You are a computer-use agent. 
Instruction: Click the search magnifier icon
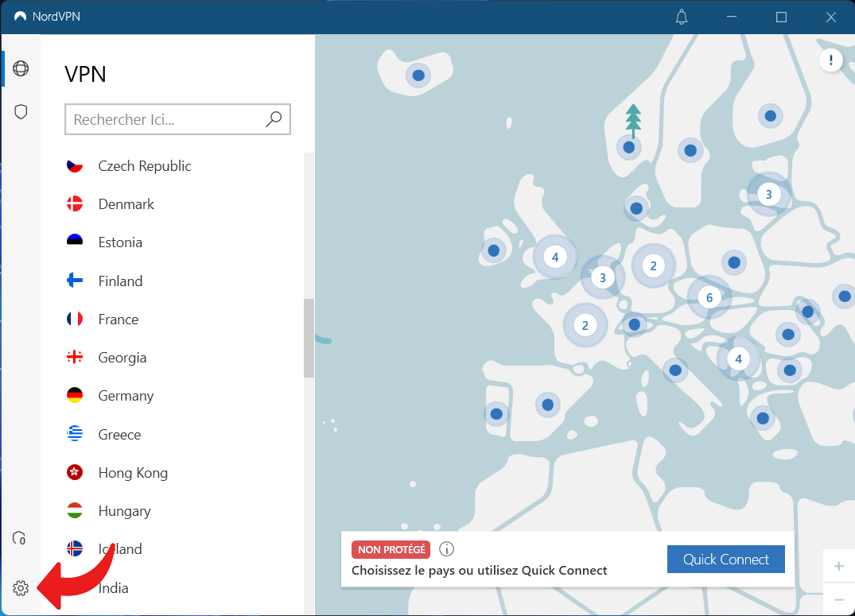(x=274, y=119)
